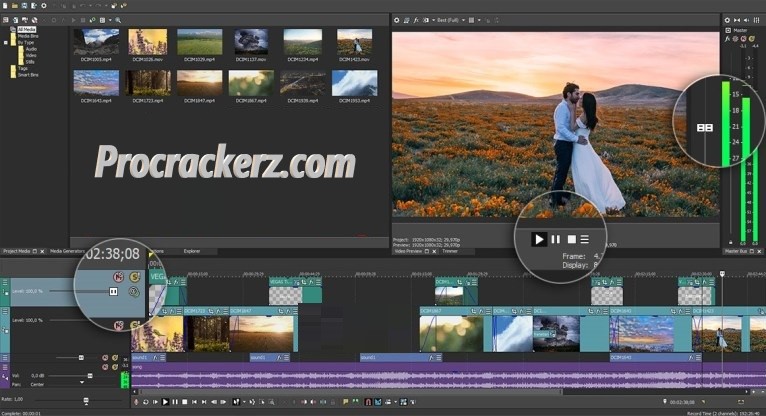Click Master Bus dim output speaker icon

pyautogui.click(x=746, y=20)
